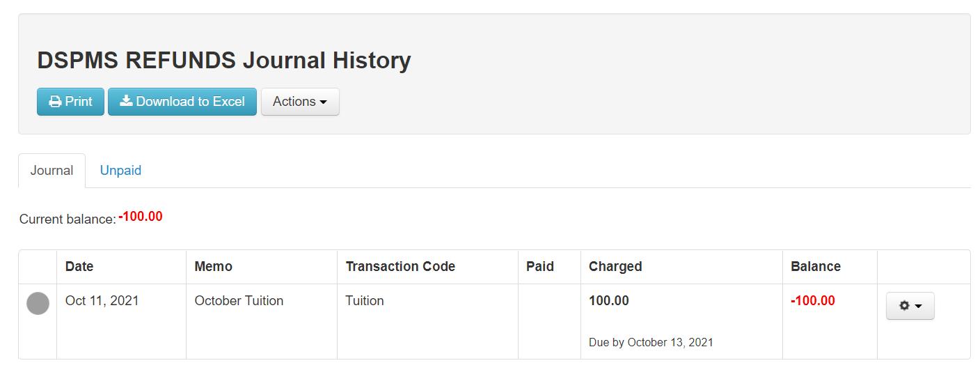The image size is (980, 379).
Task: Click the Charged column header
Action: tap(615, 267)
